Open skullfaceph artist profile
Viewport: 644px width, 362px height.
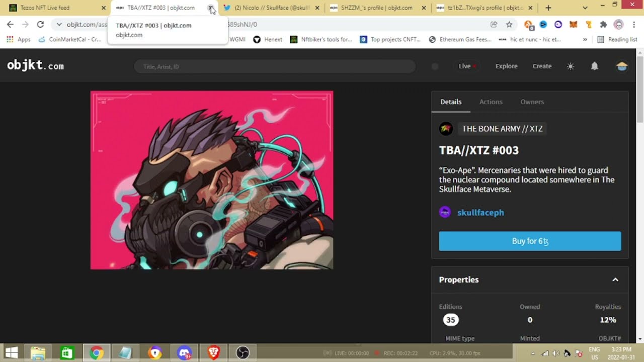tap(480, 212)
